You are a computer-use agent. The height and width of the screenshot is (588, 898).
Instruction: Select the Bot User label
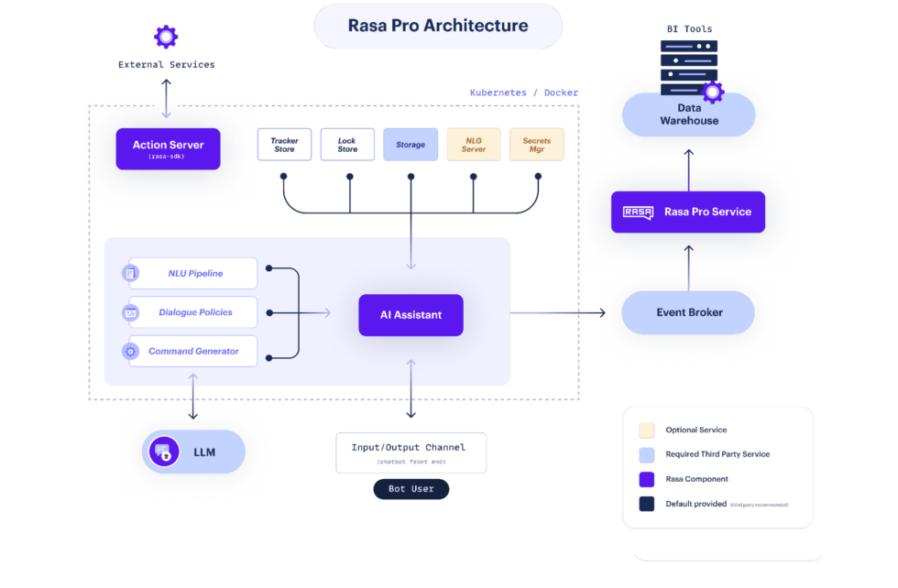click(411, 489)
